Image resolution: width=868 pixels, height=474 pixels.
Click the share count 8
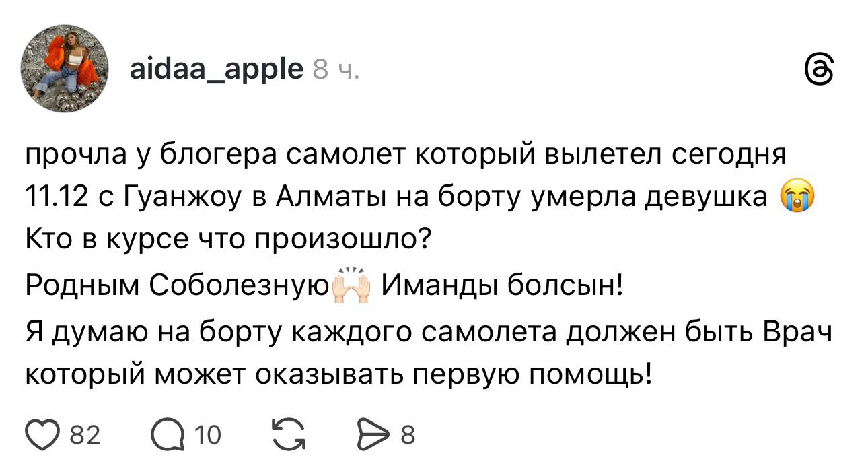408,436
